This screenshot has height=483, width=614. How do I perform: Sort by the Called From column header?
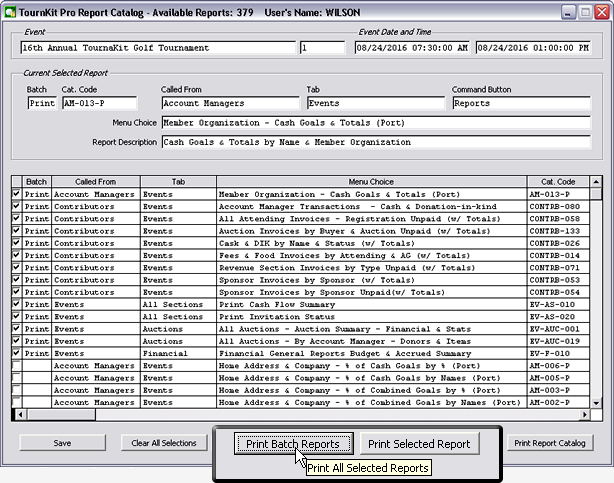96,182
